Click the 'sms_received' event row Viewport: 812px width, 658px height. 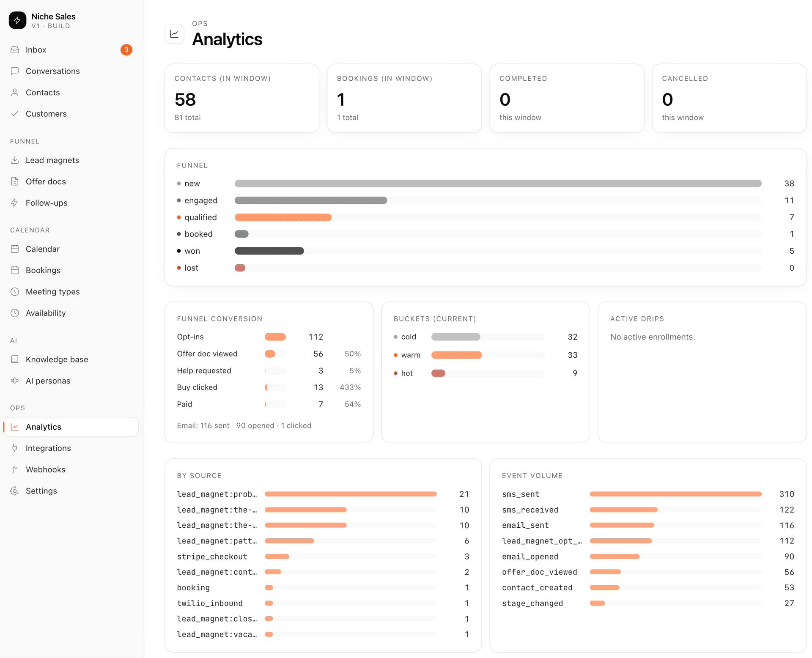pyautogui.click(x=648, y=510)
